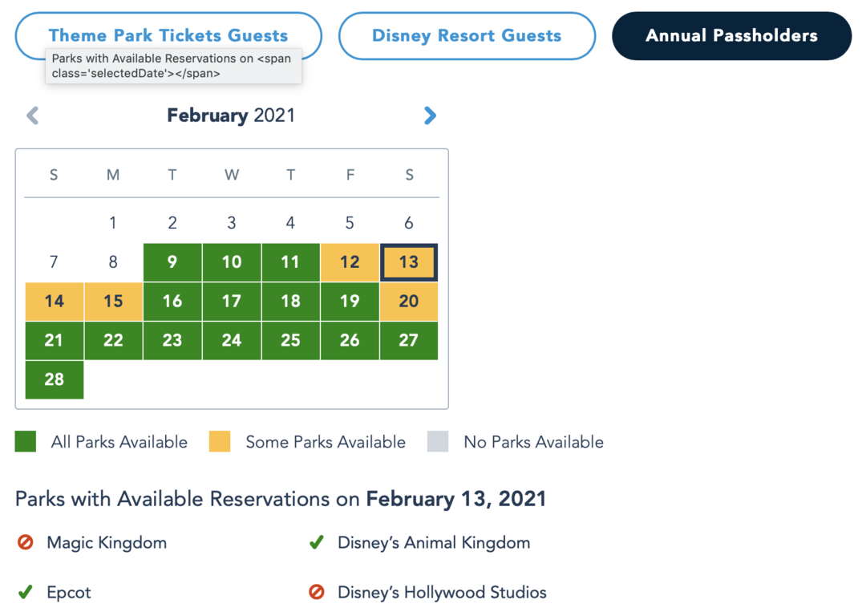
Task: Go to previous month with left arrow
Action: (x=33, y=115)
